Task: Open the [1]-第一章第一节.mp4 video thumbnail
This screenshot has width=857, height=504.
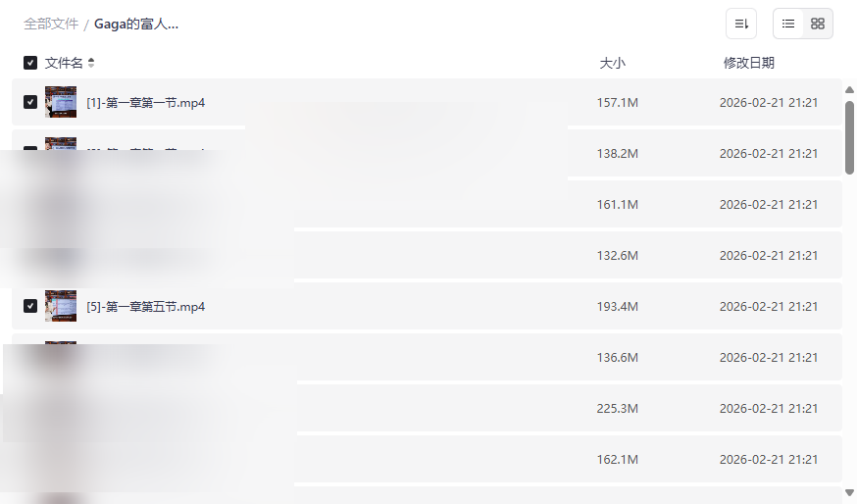Action: click(x=61, y=102)
